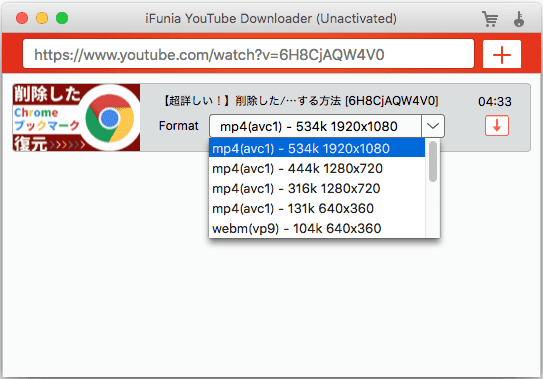Choose mp4(avc1) - 444k 1280x720 option
Image resolution: width=543 pixels, height=379 pixels.
tap(317, 168)
